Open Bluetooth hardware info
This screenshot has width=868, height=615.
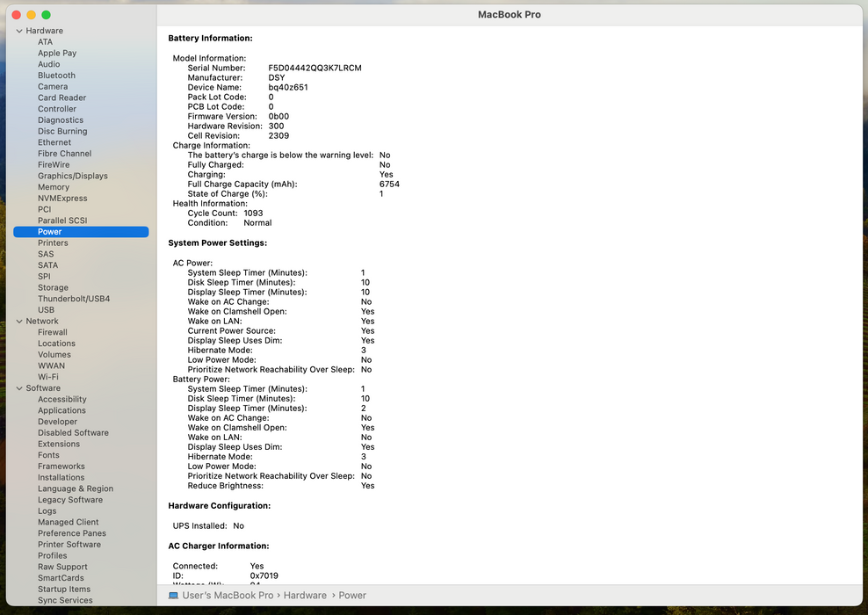pos(56,76)
